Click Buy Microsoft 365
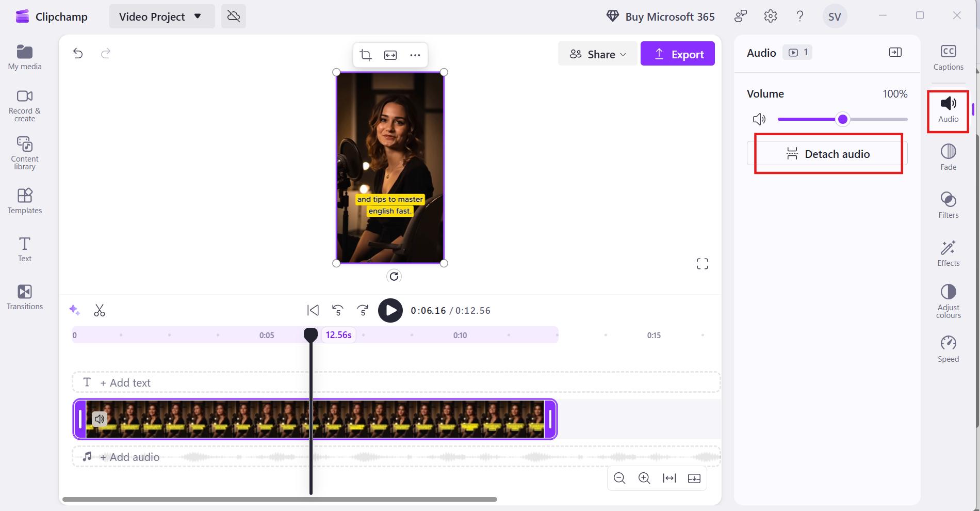Screen dimensions: 980x511 pyautogui.click(x=660, y=17)
